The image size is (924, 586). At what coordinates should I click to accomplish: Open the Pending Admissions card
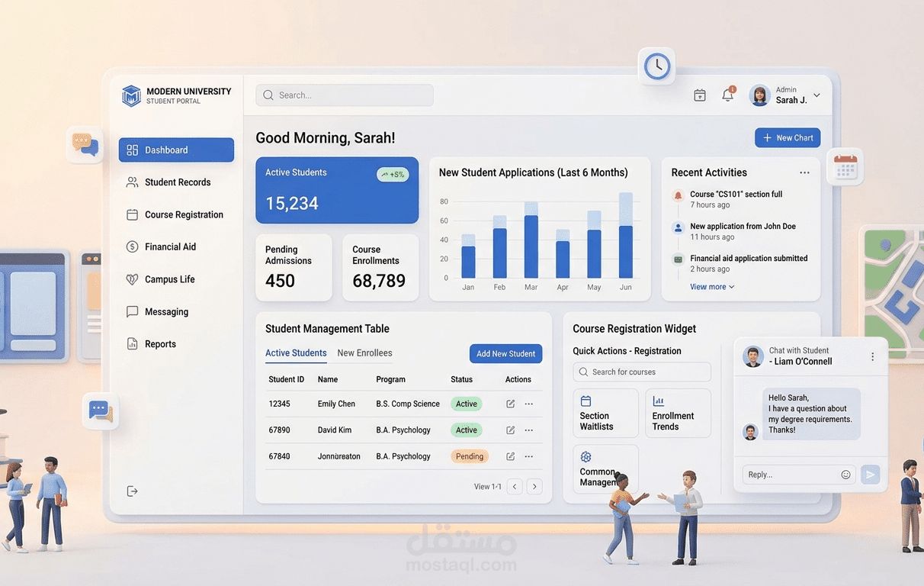pyautogui.click(x=294, y=268)
